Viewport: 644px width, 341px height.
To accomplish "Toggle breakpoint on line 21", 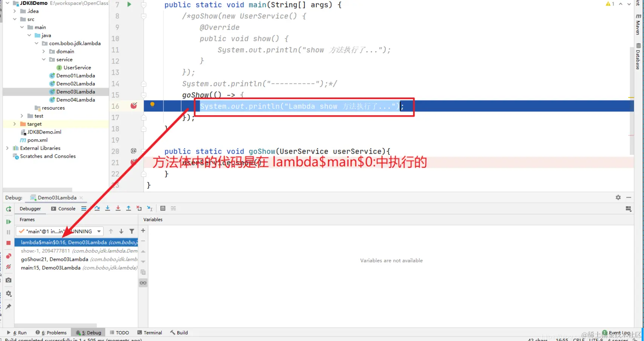I will (134, 162).
